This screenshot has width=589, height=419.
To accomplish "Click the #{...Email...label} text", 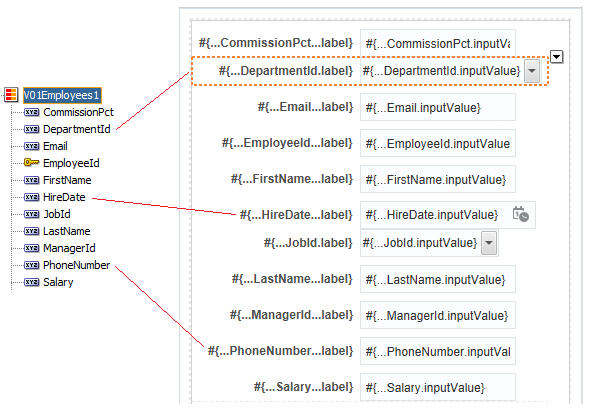I will (x=305, y=107).
